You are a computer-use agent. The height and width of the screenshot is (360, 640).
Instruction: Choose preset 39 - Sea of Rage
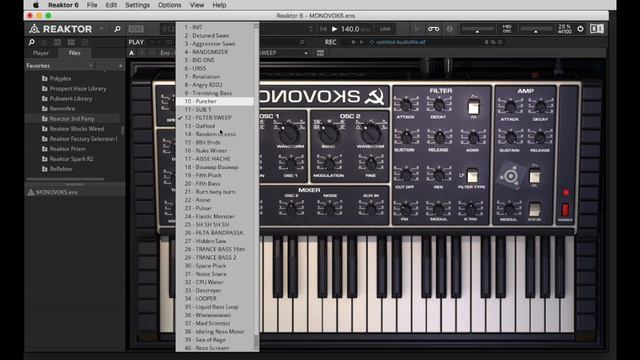pos(215,340)
